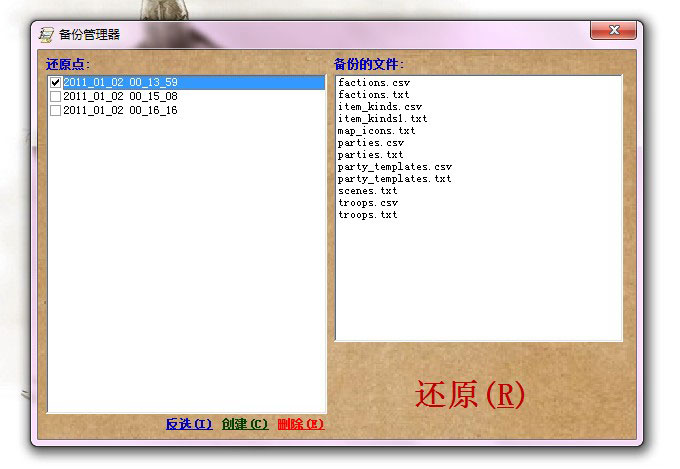Select party_templates.csv in the file list
Screen dimensions: 680x469
[394, 167]
